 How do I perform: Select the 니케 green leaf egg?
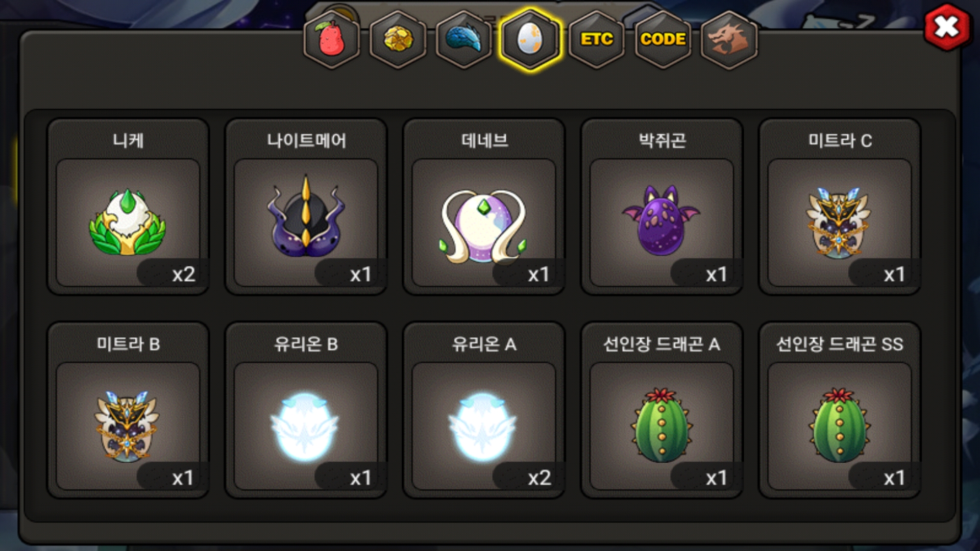128,222
